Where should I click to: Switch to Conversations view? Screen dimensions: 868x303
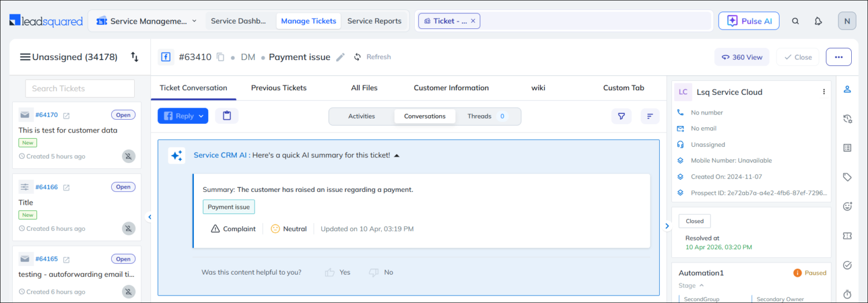425,116
